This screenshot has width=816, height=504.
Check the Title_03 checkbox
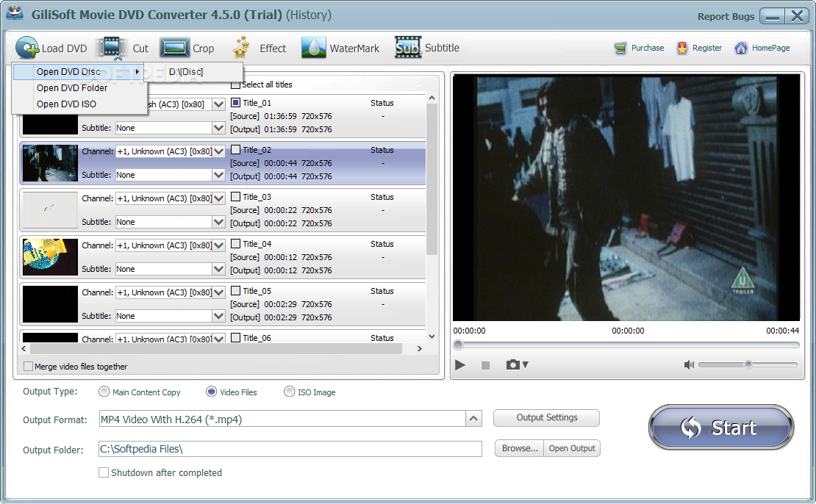coord(236,197)
